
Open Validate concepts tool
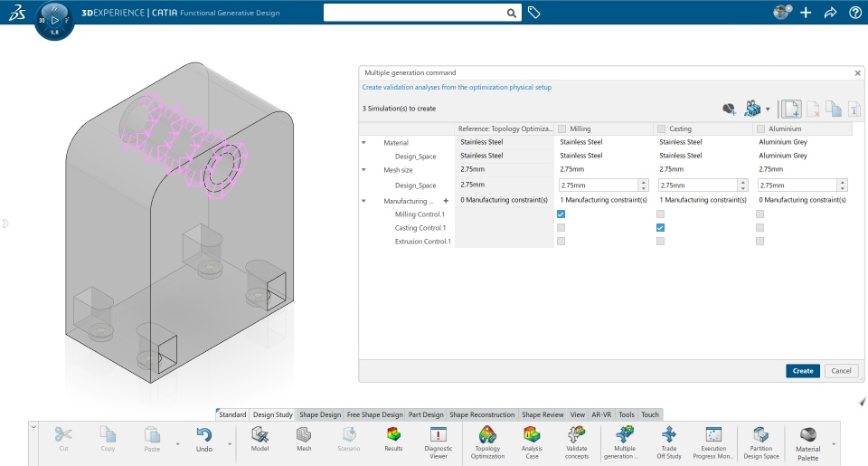coord(576,442)
